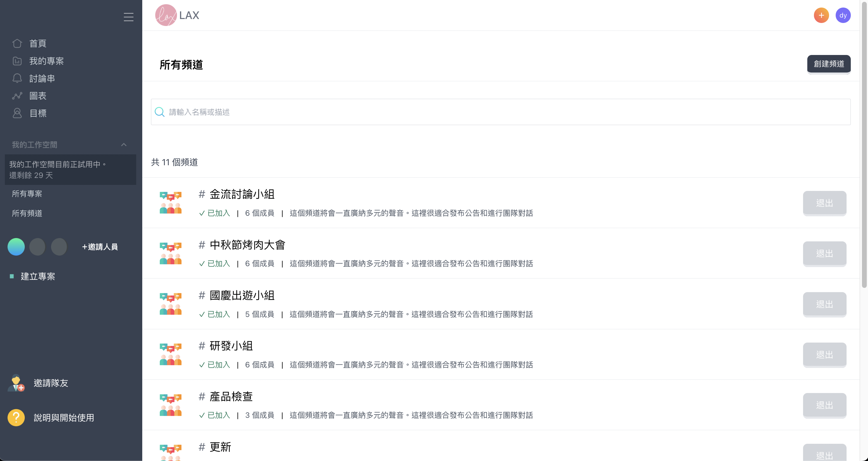Click the gradient green-blue member avatar
The image size is (868, 461).
click(16, 247)
